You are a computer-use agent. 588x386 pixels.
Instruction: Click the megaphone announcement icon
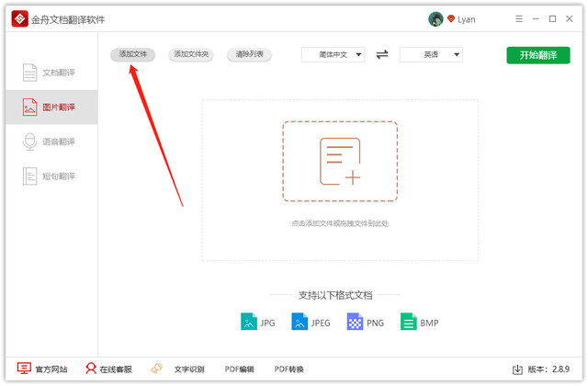[x=157, y=369]
